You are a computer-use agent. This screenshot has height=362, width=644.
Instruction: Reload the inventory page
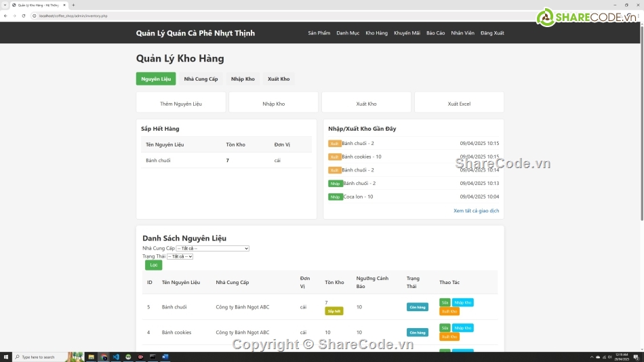click(x=24, y=16)
